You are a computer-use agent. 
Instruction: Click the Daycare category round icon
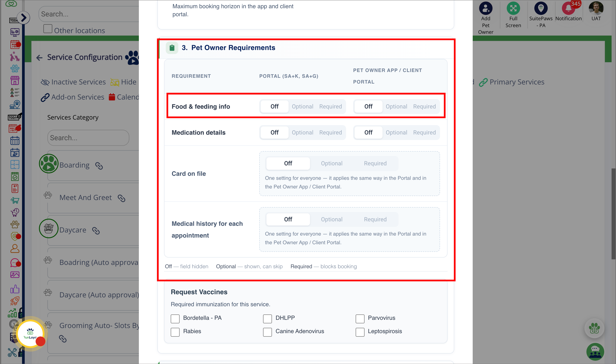[x=49, y=229]
